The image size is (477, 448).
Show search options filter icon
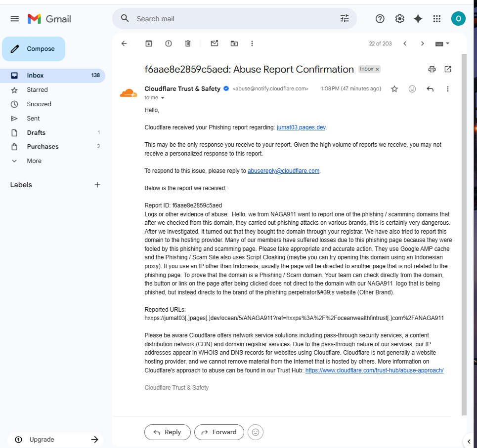[345, 19]
